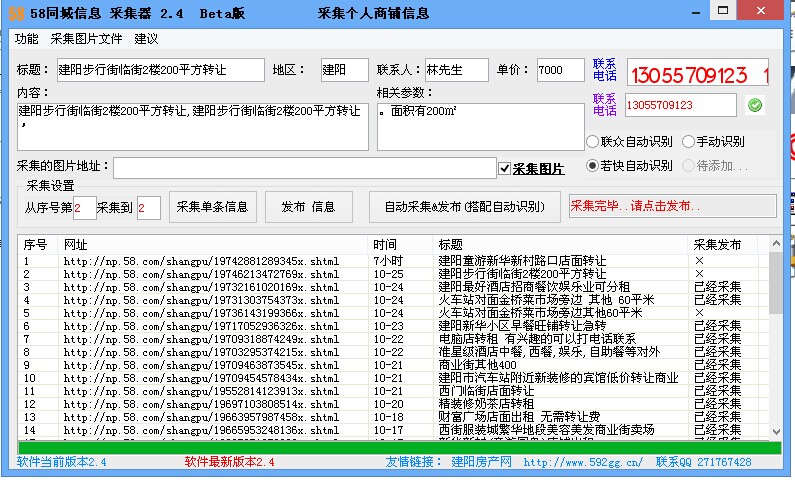Focus the 采集的图片地址 input field
Viewport: 795px width, 482px height.
(304, 168)
